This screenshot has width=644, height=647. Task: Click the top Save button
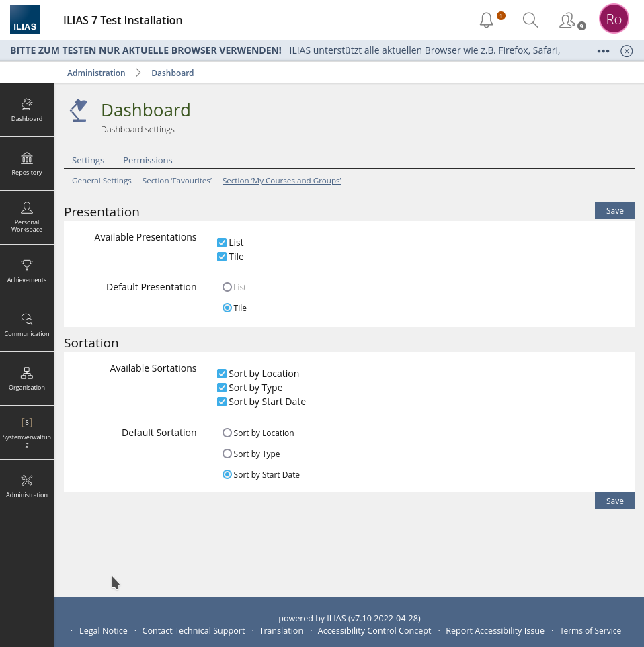pos(614,210)
